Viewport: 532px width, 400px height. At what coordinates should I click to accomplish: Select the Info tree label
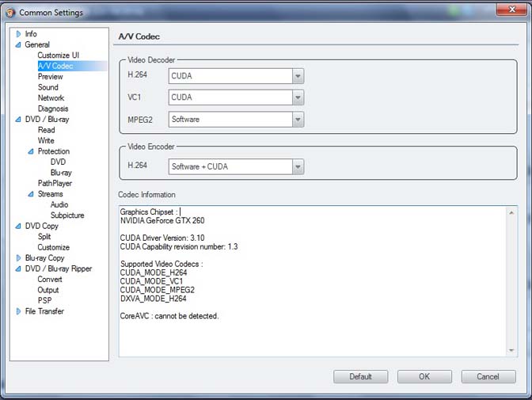(31, 34)
